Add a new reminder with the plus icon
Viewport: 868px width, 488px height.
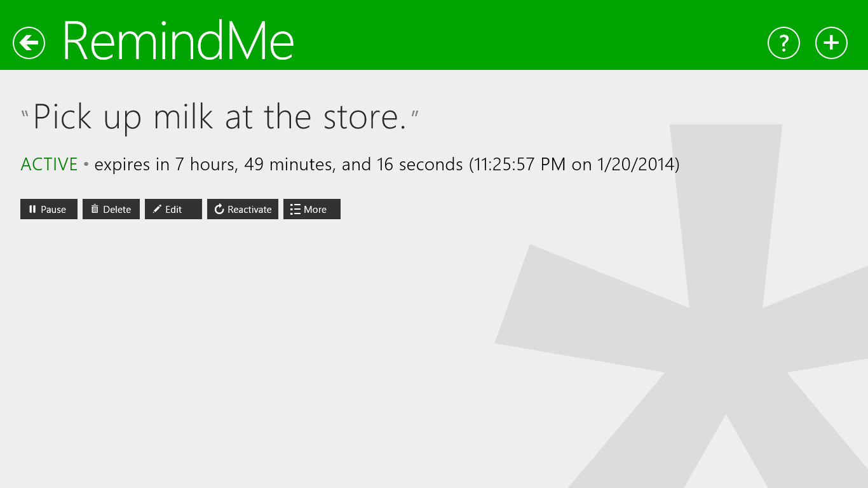pos(831,43)
